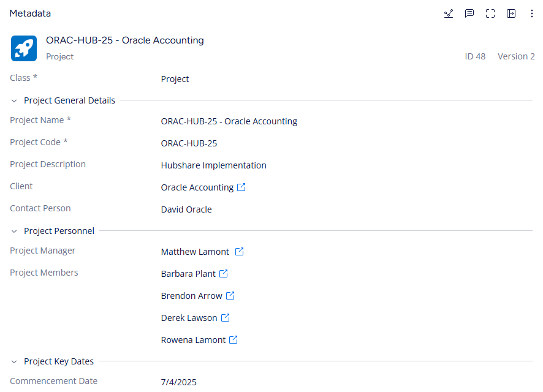Collapse the Project Key Dates section

14,361
